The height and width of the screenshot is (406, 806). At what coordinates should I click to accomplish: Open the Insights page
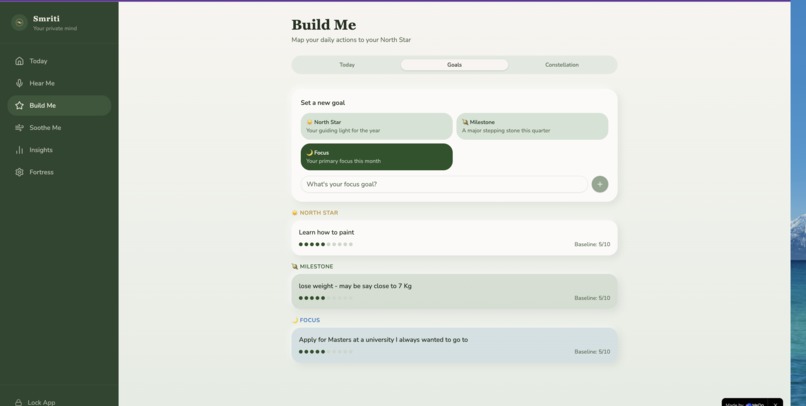coord(59,150)
